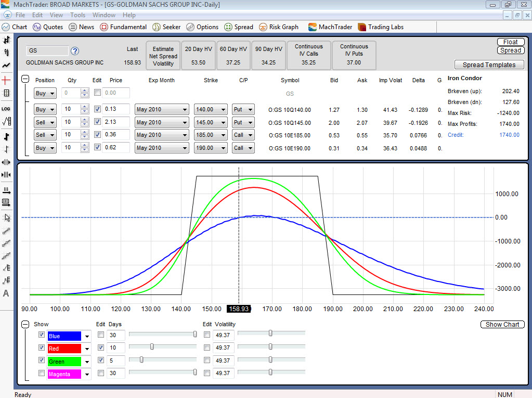
Task: Open the Risk Graph view
Action: [x=279, y=27]
